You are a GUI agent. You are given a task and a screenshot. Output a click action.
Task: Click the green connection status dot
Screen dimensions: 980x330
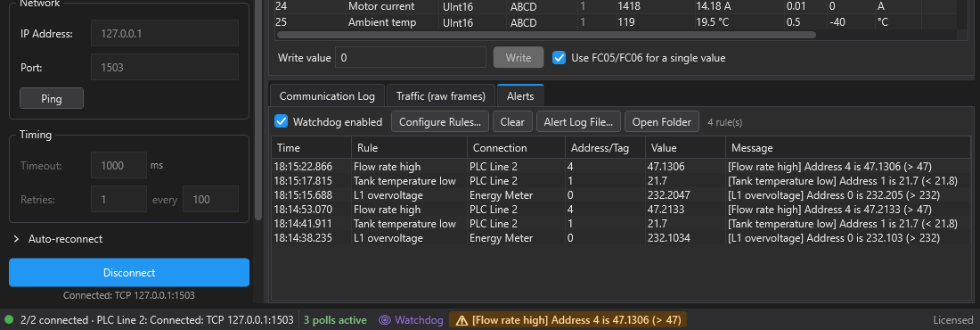point(9,320)
